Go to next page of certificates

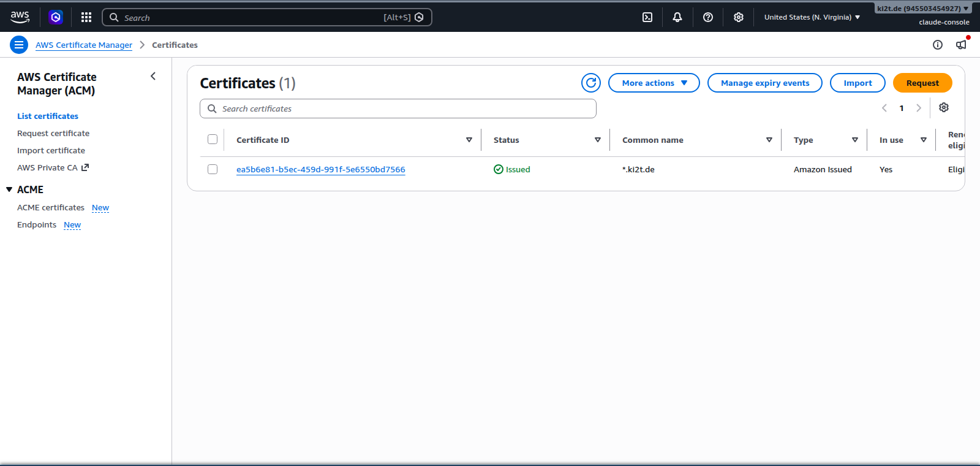[x=919, y=108]
